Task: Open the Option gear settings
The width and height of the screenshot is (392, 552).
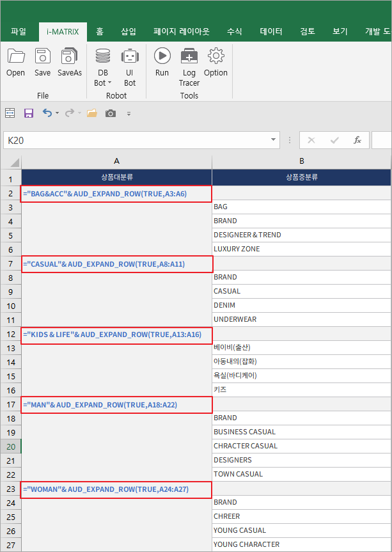Action: click(216, 63)
